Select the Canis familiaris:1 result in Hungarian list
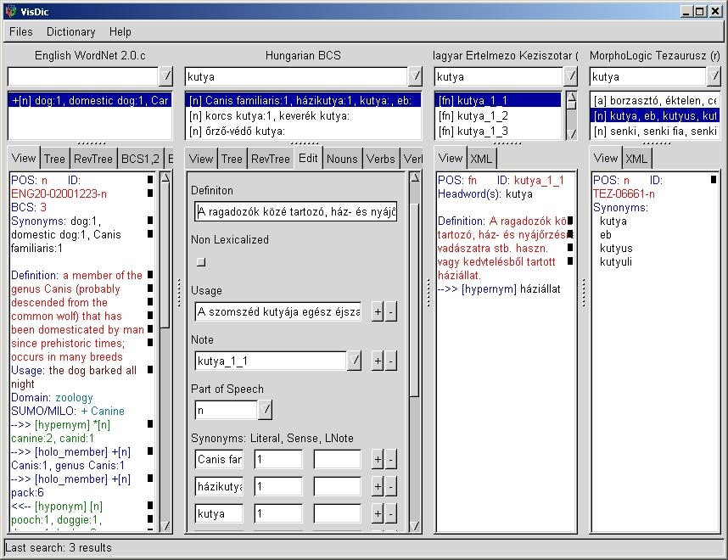 [303, 100]
